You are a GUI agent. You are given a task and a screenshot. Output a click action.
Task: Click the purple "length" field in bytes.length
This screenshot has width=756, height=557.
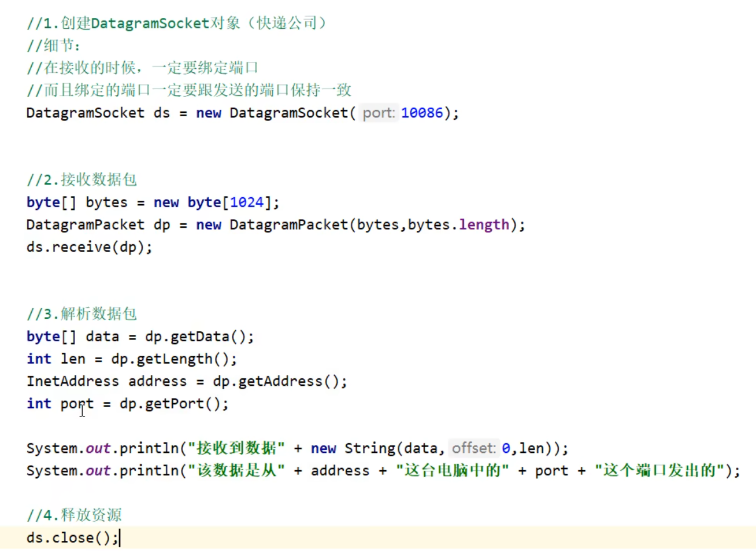pos(484,225)
